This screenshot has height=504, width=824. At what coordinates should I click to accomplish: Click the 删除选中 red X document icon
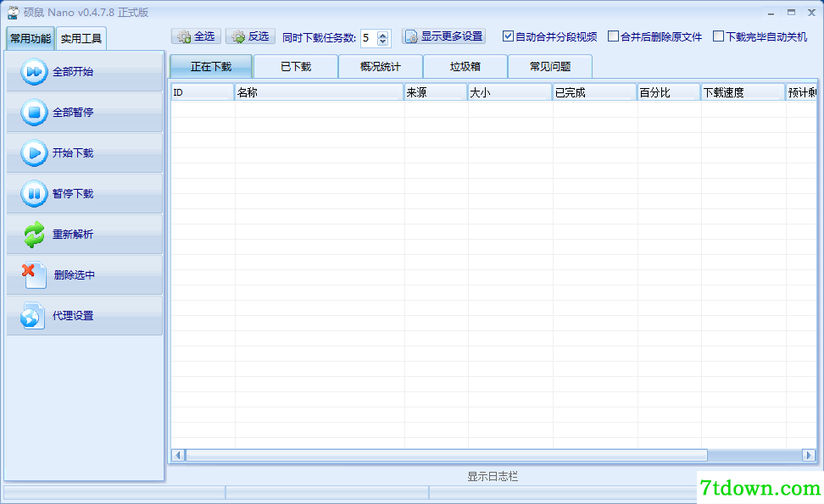pyautogui.click(x=34, y=275)
